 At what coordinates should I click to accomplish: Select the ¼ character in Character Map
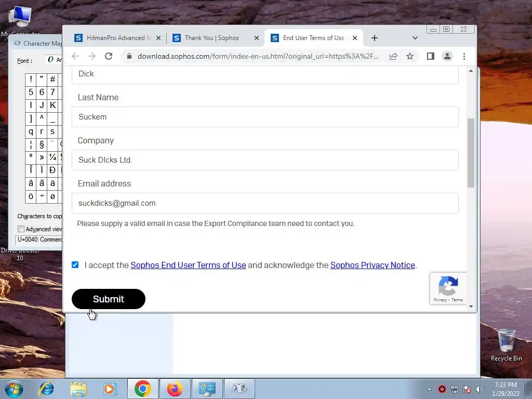point(52,157)
